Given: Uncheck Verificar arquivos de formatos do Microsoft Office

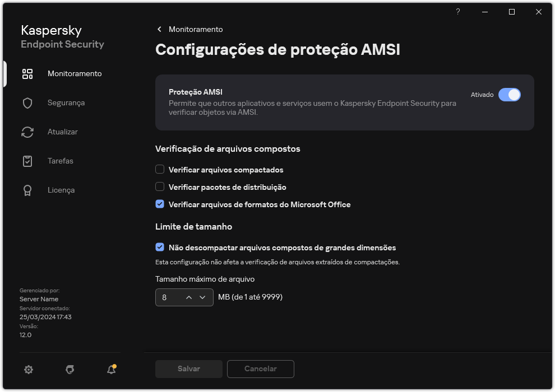Looking at the screenshot, I should [x=160, y=204].
